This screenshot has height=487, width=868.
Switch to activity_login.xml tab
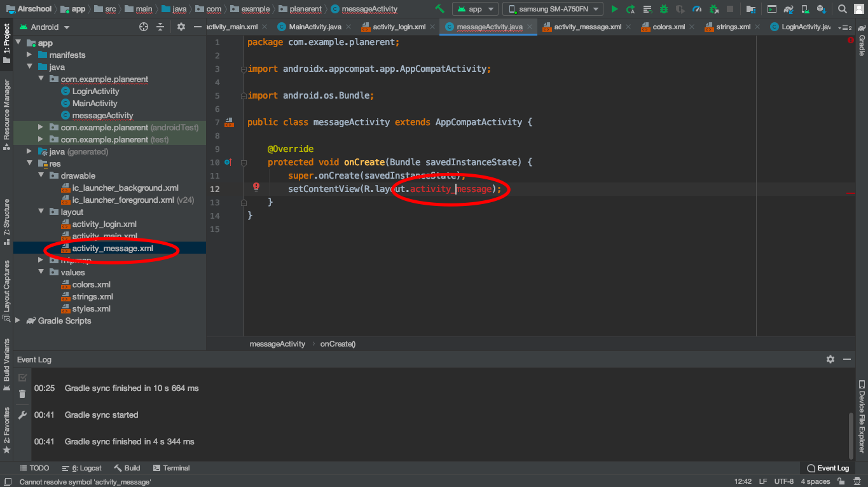[x=399, y=27]
